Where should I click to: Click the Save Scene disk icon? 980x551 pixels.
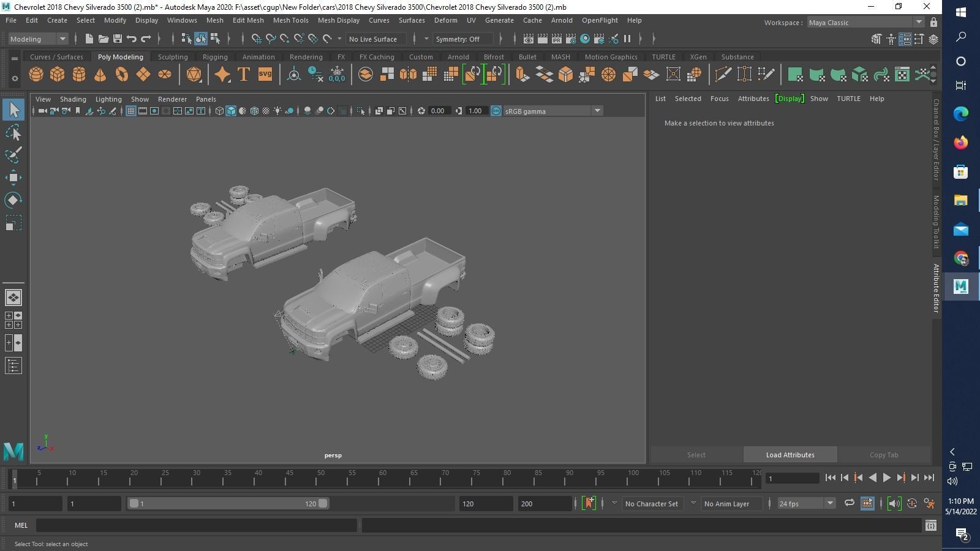pos(118,39)
